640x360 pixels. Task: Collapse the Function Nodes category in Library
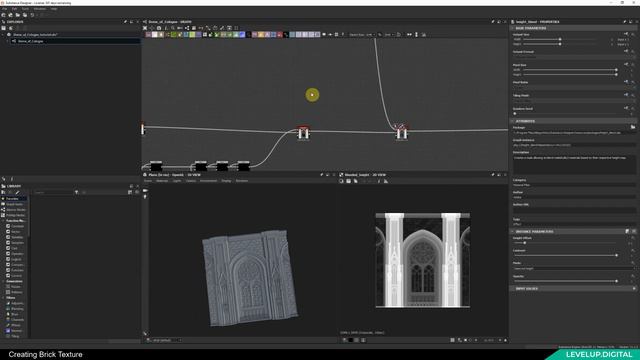click(3, 221)
